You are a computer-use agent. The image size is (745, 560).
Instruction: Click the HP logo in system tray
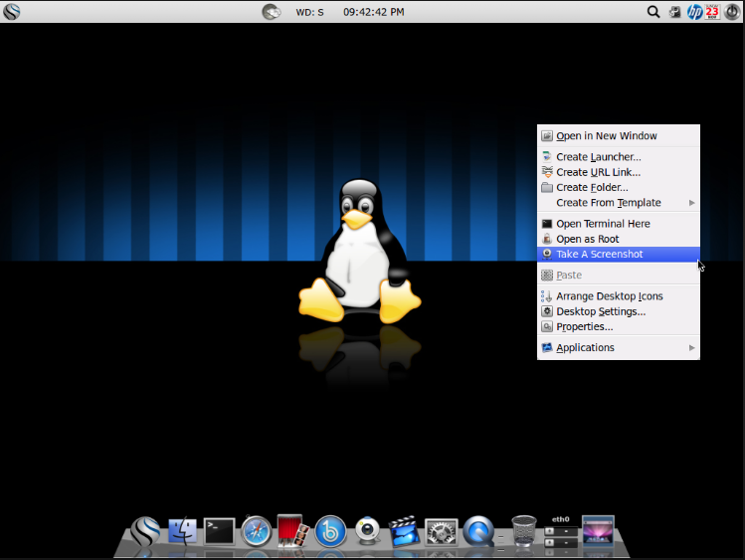(694, 12)
